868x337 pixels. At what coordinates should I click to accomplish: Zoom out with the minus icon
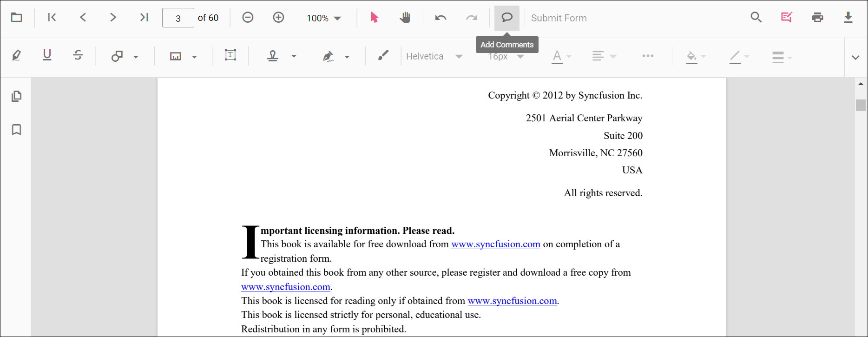(x=248, y=18)
